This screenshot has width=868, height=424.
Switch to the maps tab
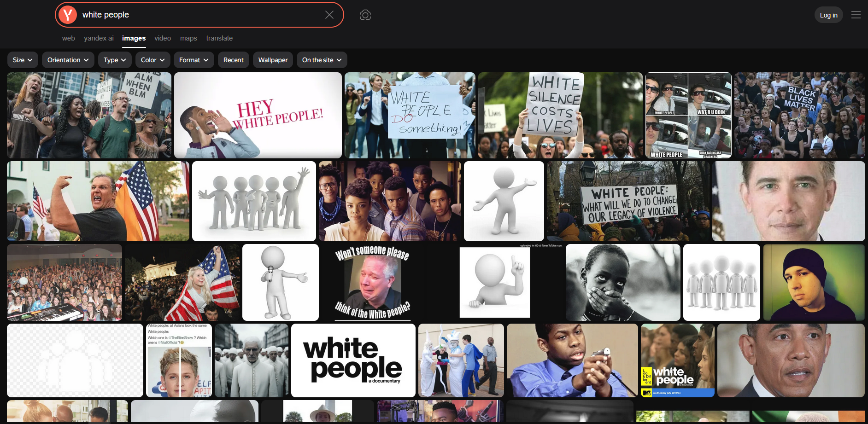pos(188,38)
